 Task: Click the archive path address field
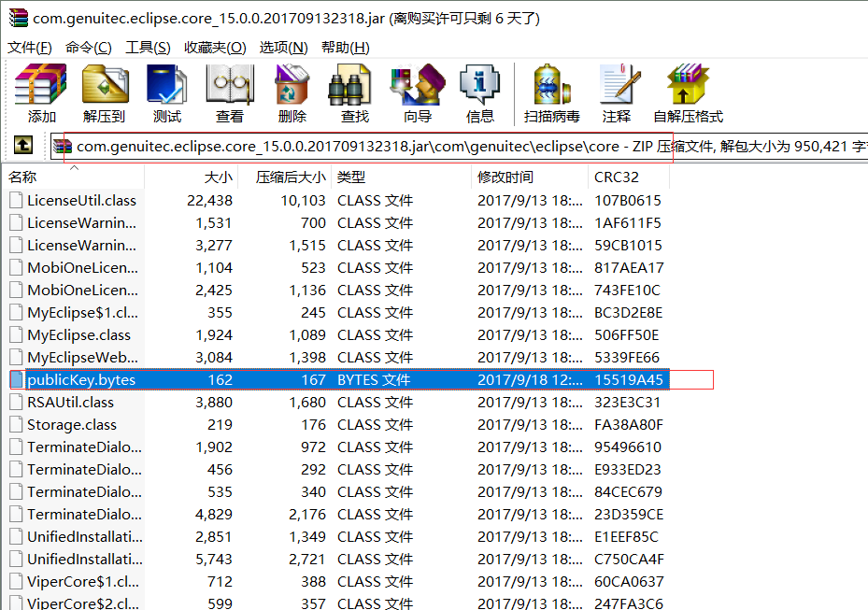pos(459,146)
